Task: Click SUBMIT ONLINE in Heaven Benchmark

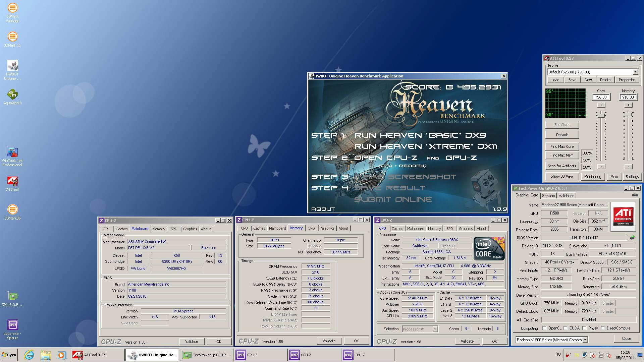Action: tap(393, 199)
